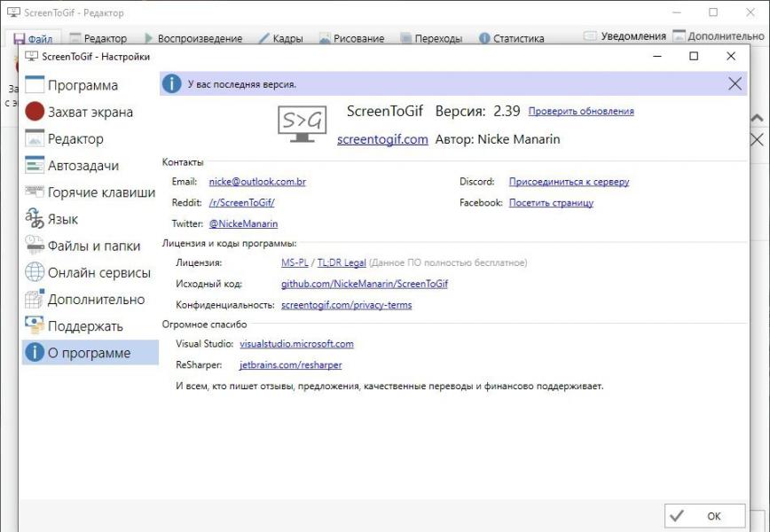This screenshot has width=770, height=532.
Task: Open the TL;DR Legal link
Action: point(342,262)
